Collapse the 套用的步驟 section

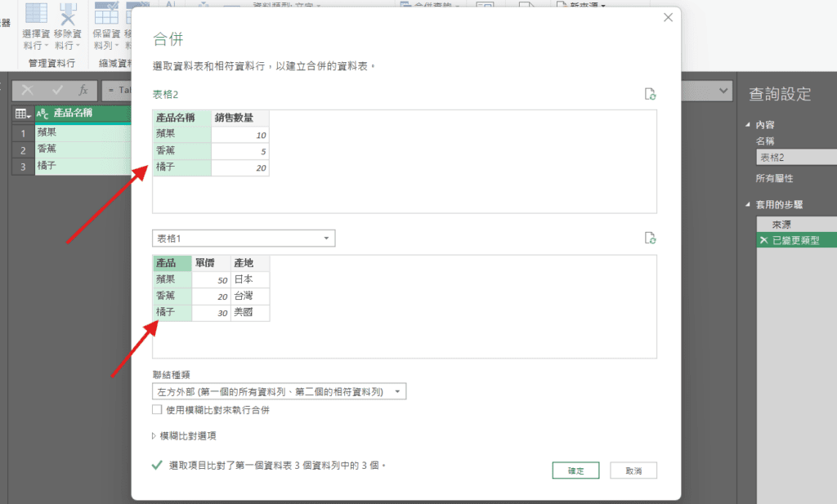coord(746,204)
